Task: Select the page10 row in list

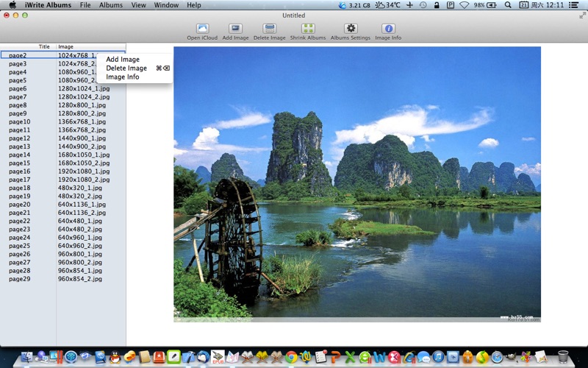Action: [x=63, y=121]
